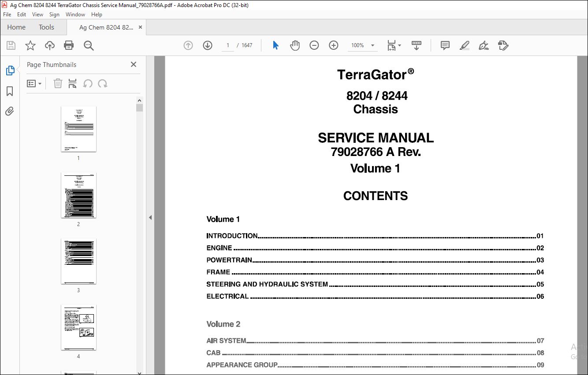This screenshot has height=375, width=588.
Task: Zoom in with the plus icon
Action: tap(334, 45)
